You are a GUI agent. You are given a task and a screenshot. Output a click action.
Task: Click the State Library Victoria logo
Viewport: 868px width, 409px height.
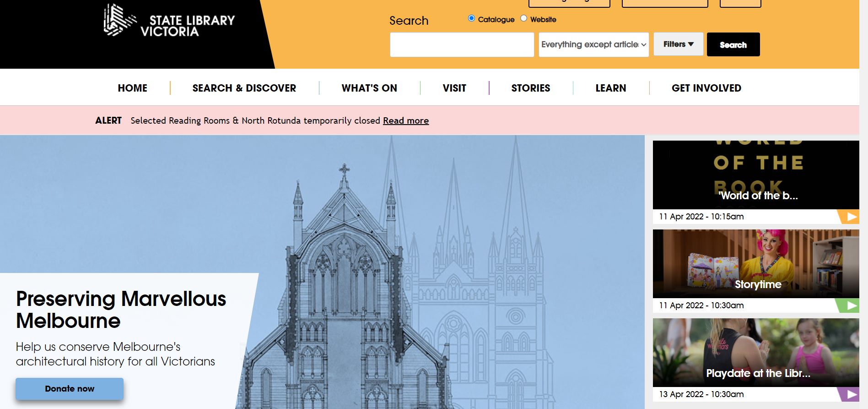[169, 21]
